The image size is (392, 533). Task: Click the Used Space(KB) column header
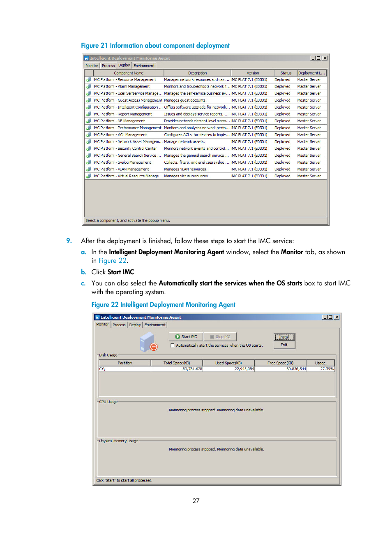229,363
